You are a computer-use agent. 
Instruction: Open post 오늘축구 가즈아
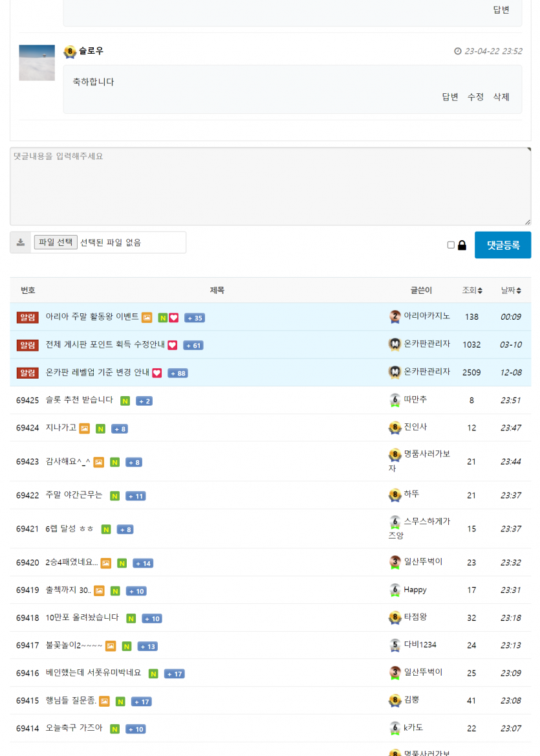coord(74,728)
